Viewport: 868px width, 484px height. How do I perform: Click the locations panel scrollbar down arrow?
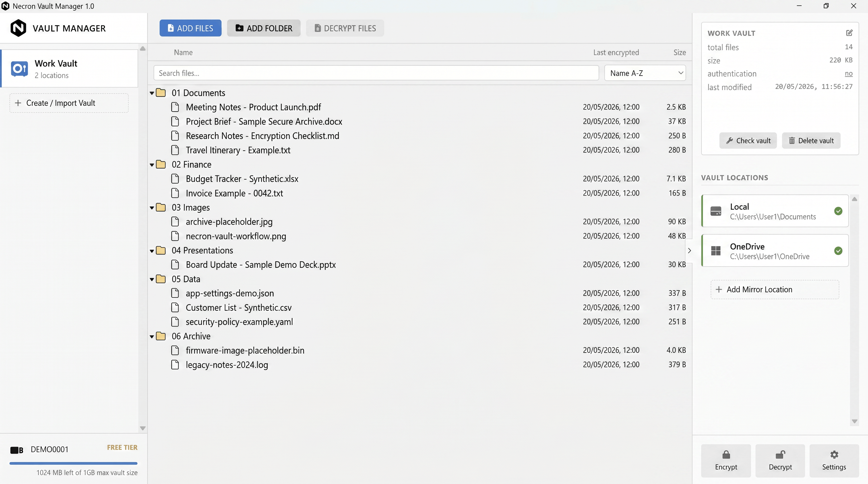point(854,421)
